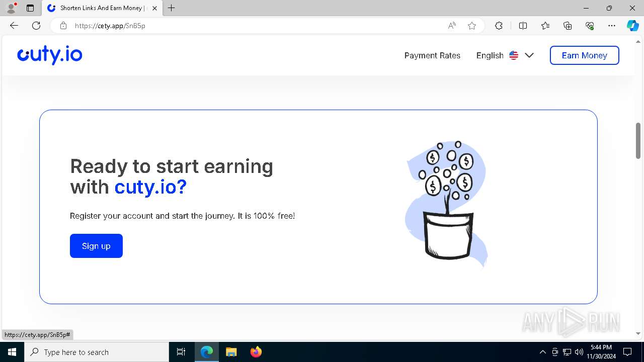
Task: Click the Edge taskbar icon
Action: point(207,352)
